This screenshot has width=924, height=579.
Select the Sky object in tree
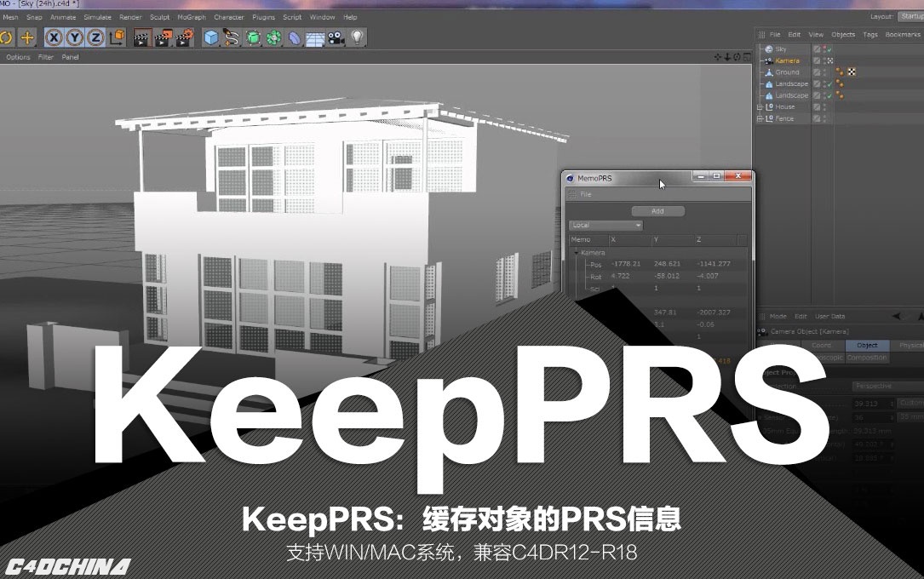[x=781, y=49]
